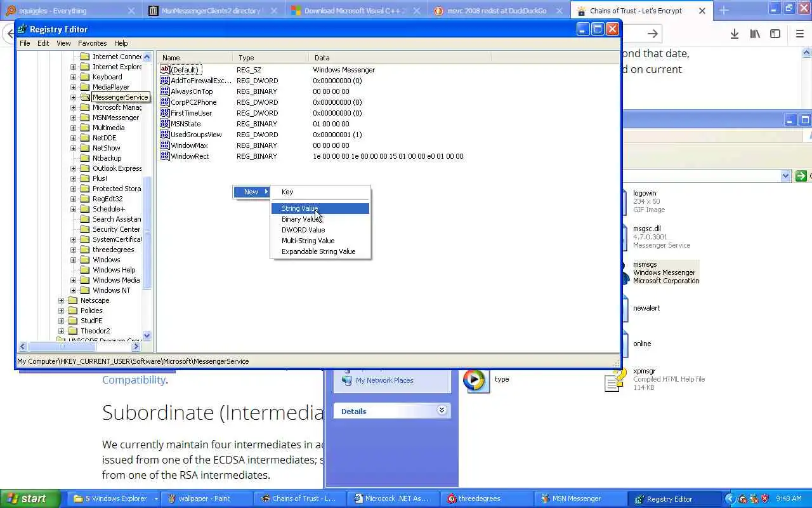Switch to the squiggles - Everything tab
The width and height of the screenshot is (812, 508).
point(70,11)
